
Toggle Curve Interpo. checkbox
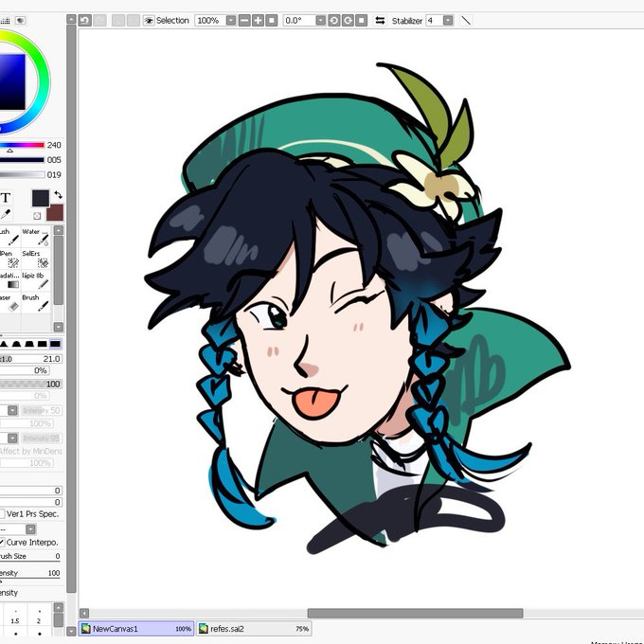2,542
